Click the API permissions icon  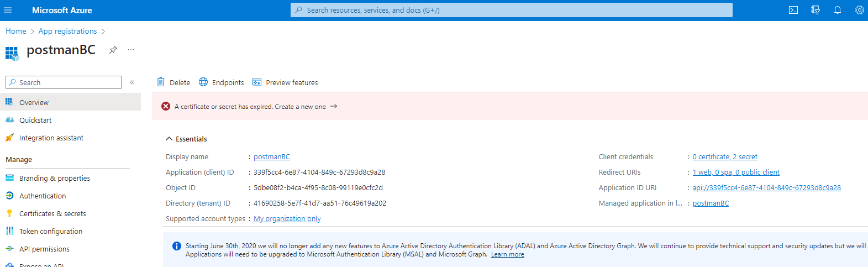click(9, 249)
